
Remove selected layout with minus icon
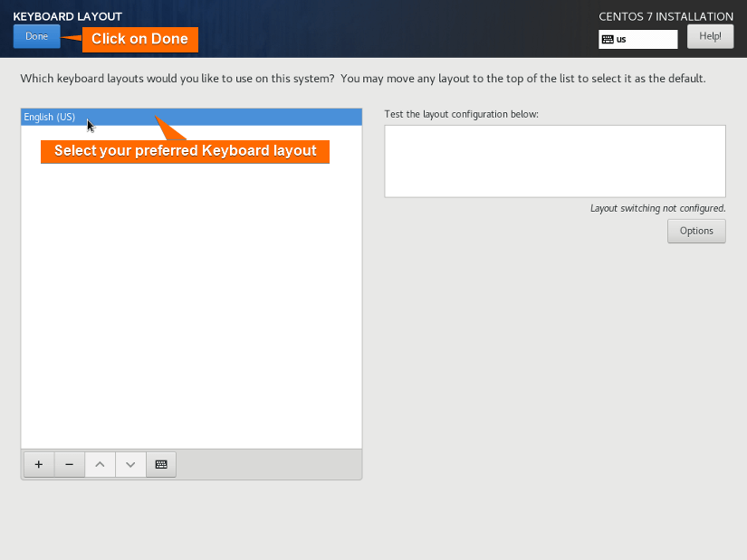(70, 464)
